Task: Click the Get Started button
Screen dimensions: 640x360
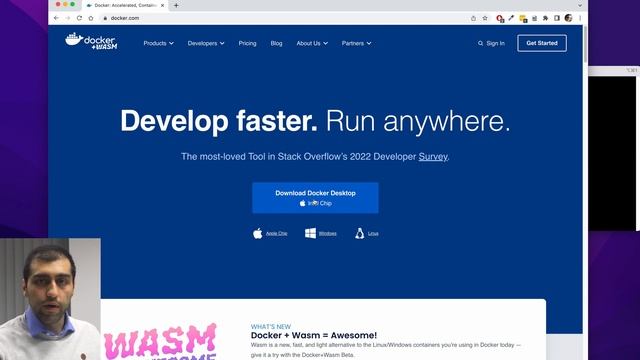Action: (x=542, y=43)
